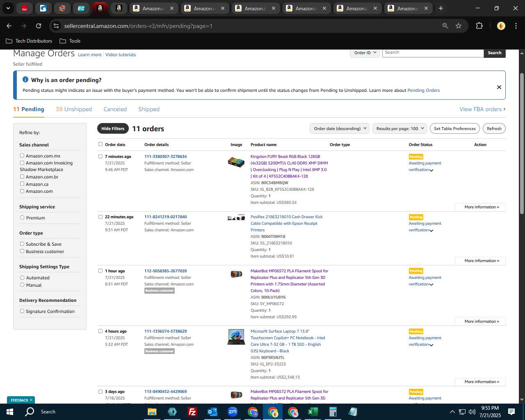
Task: Click into the order search input field
Action: coord(433,53)
